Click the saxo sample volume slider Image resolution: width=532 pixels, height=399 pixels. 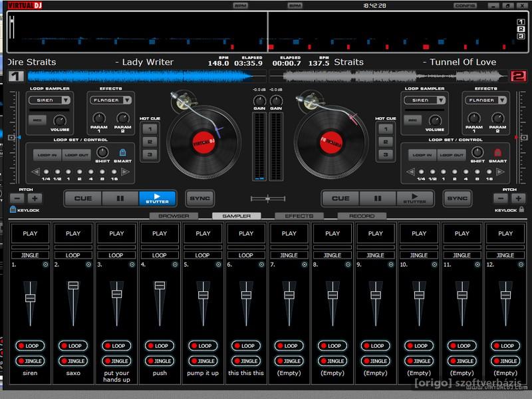point(73,303)
